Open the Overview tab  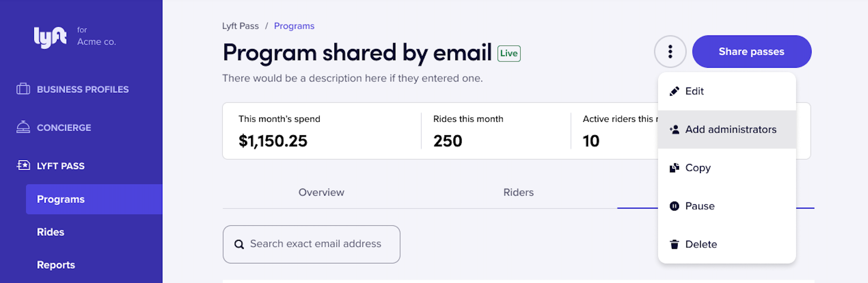click(321, 192)
